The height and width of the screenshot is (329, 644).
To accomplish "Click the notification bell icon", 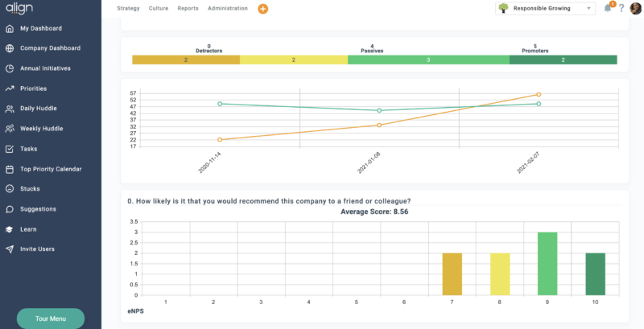I will click(608, 8).
